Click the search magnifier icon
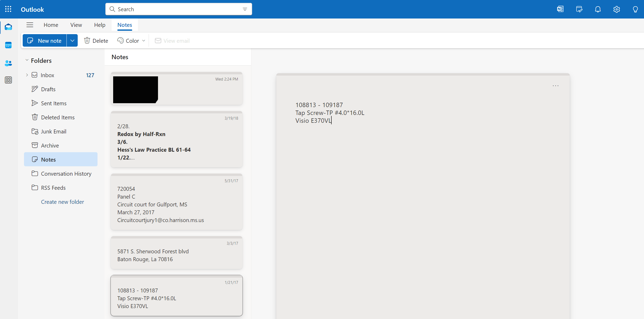This screenshot has width=644, height=319. pyautogui.click(x=112, y=9)
